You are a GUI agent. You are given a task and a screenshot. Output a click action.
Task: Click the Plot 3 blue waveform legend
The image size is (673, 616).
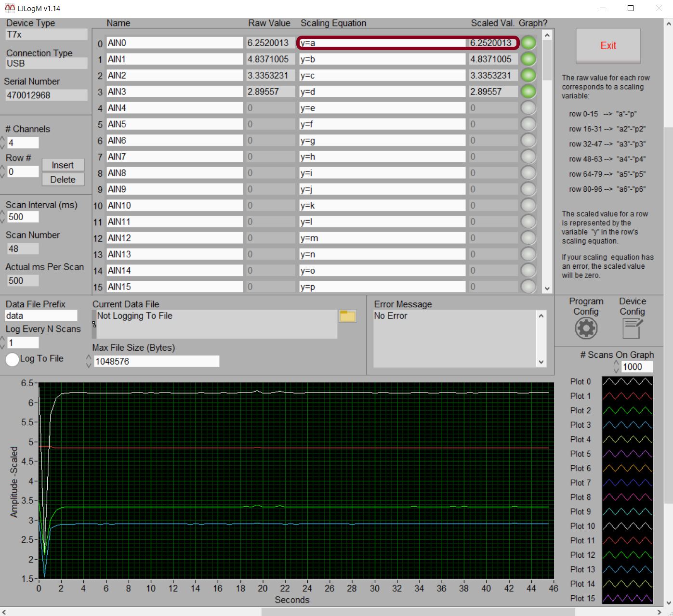627,425
